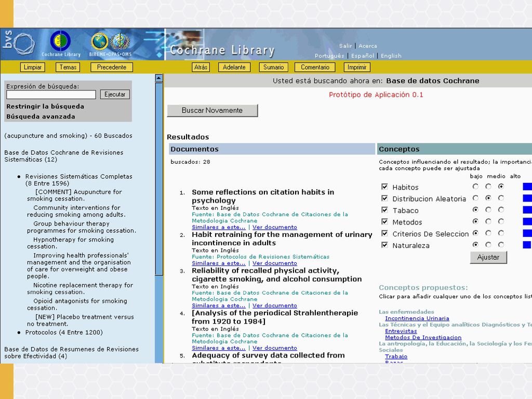Open Group behaviour therapy programmes entry
Screen dimensions: 532x399
tap(82, 227)
